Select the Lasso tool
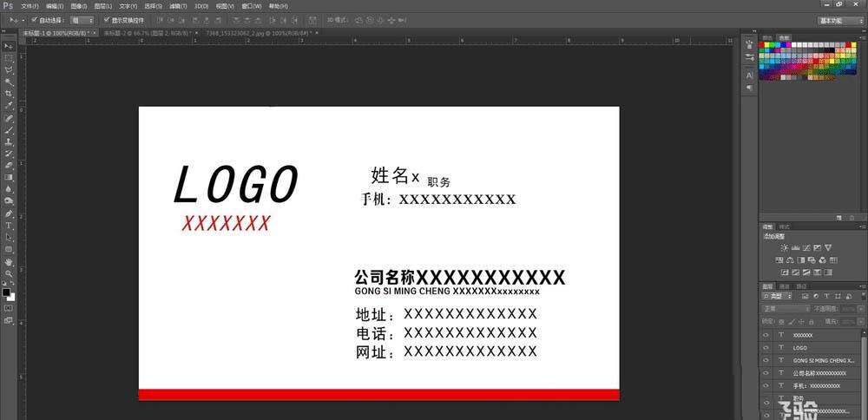The image size is (868, 420). click(9, 69)
